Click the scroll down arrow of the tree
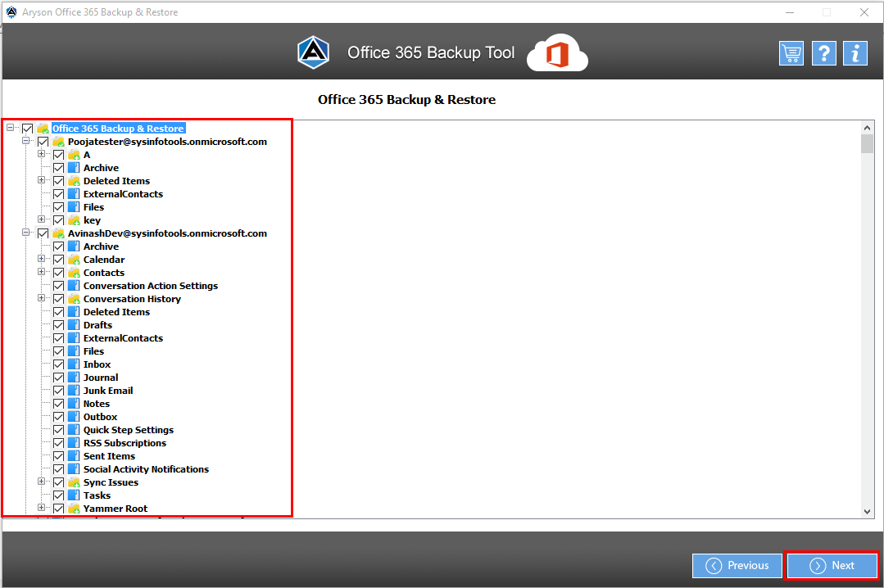884x588 pixels. [867, 512]
